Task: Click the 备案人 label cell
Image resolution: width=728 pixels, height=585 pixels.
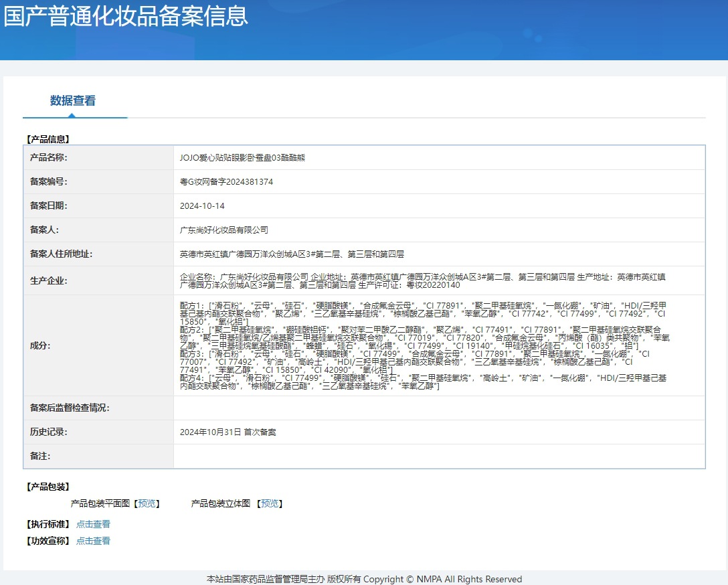Action: pos(98,230)
